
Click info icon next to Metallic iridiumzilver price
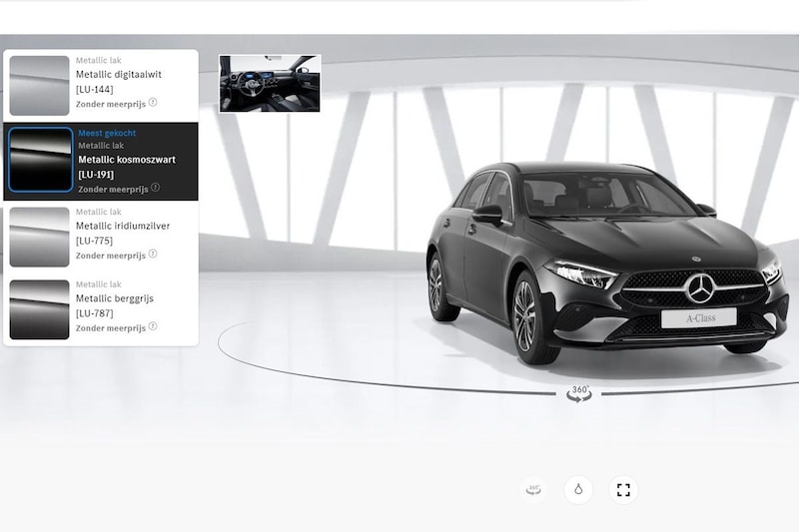153,255
